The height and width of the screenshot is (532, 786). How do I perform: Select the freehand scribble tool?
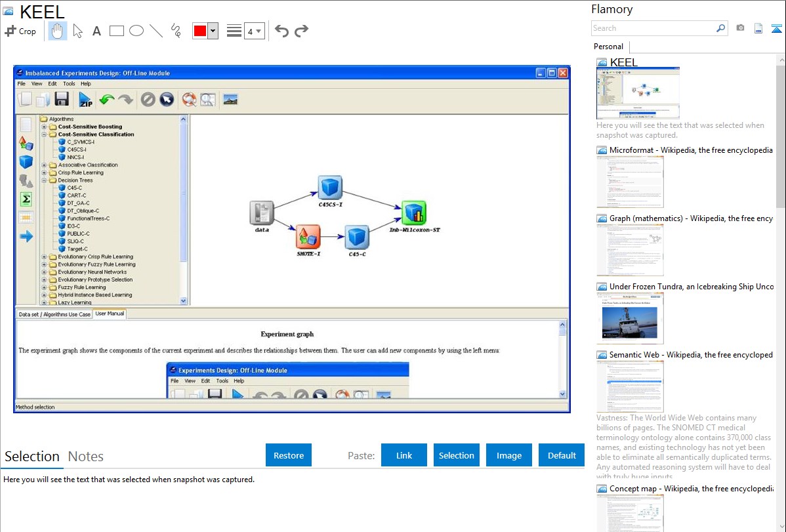(x=176, y=31)
